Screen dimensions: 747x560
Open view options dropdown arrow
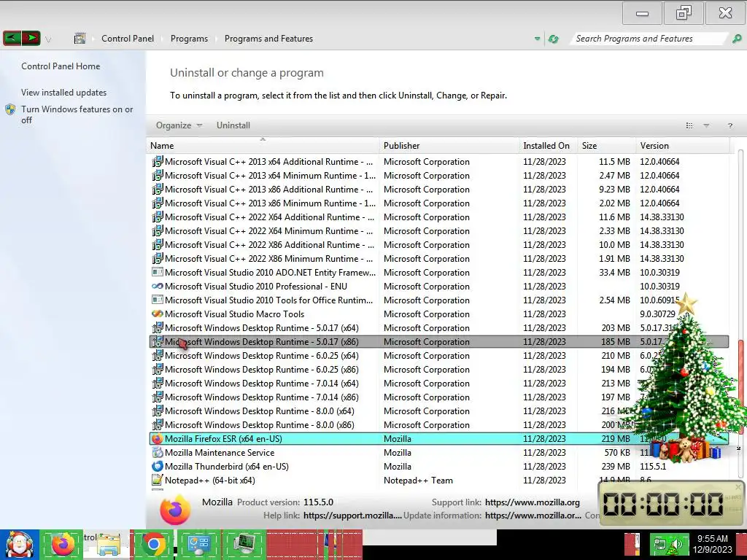(706, 125)
